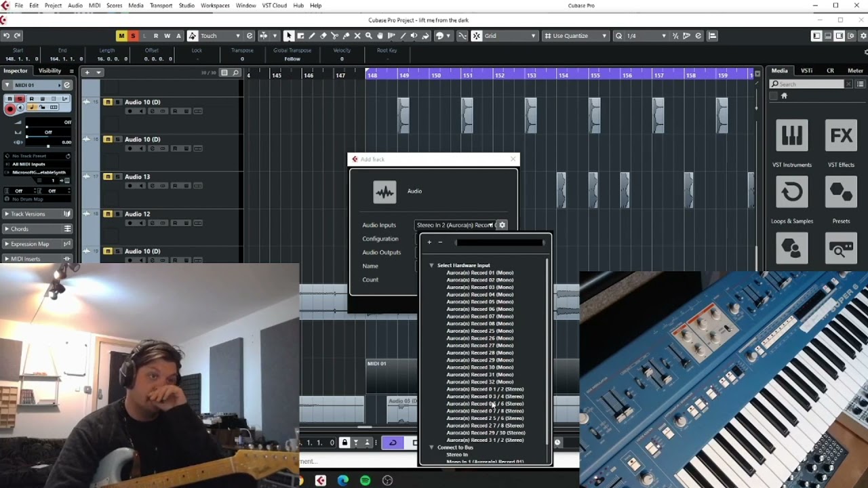Click the Redo arrow in toolbar
The height and width of the screenshot is (488, 868).
click(x=18, y=36)
